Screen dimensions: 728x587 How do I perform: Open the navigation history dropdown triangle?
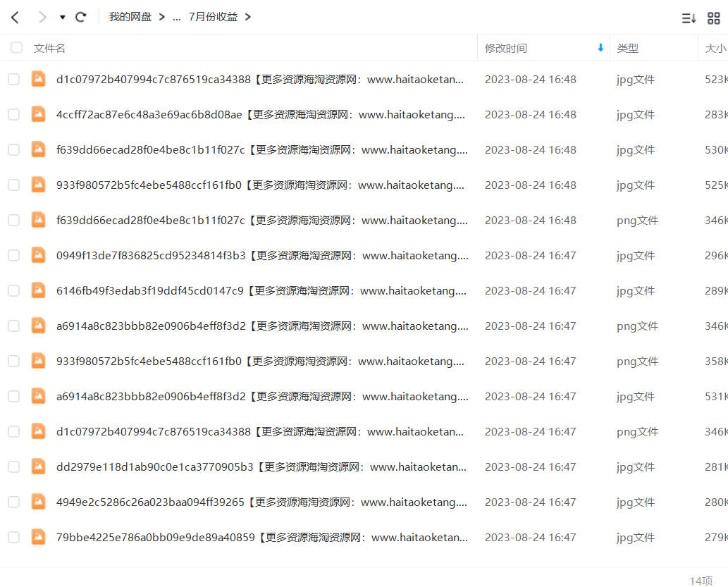point(62,18)
